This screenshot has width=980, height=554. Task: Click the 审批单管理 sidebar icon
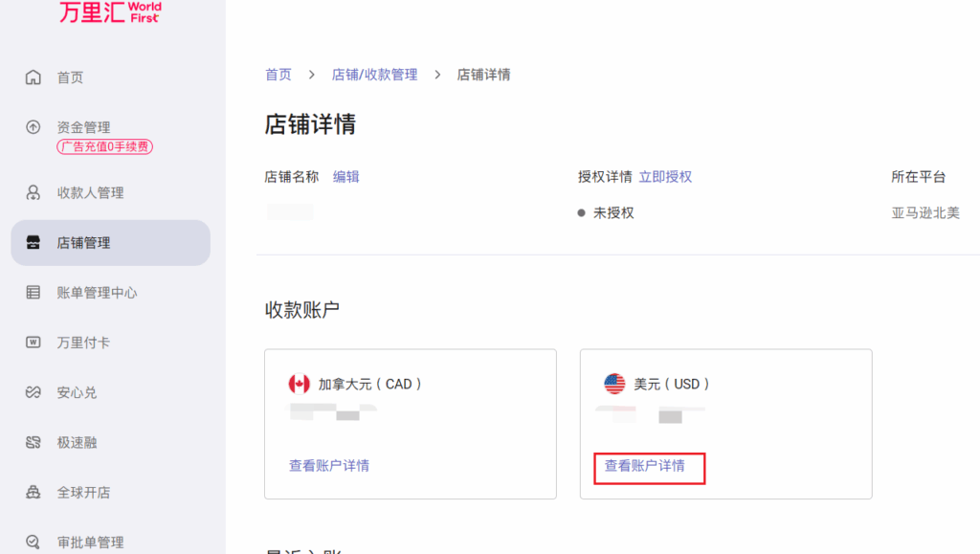[x=33, y=543]
